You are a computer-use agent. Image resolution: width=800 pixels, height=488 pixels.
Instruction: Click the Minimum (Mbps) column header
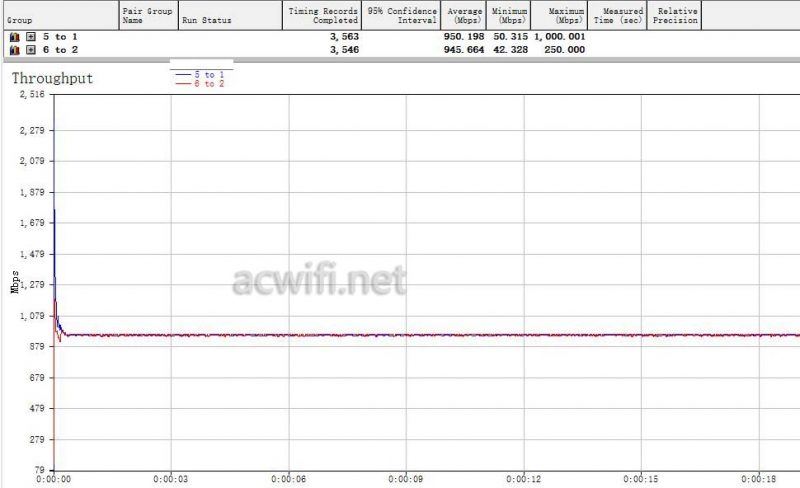(510, 15)
